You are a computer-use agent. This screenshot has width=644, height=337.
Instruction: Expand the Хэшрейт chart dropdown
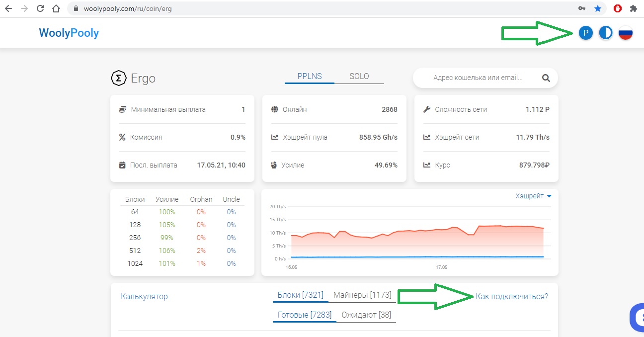click(534, 196)
